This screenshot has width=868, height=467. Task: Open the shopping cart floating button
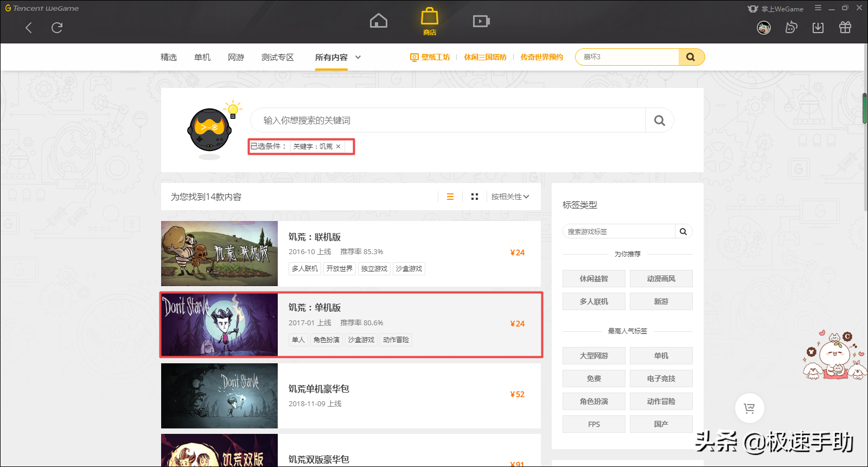(749, 408)
